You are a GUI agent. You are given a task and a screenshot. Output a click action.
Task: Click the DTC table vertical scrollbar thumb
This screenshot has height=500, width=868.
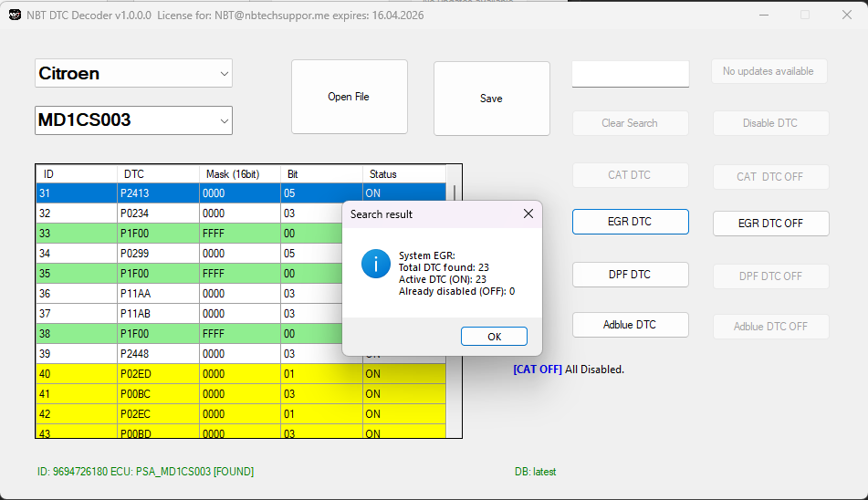coord(455,193)
